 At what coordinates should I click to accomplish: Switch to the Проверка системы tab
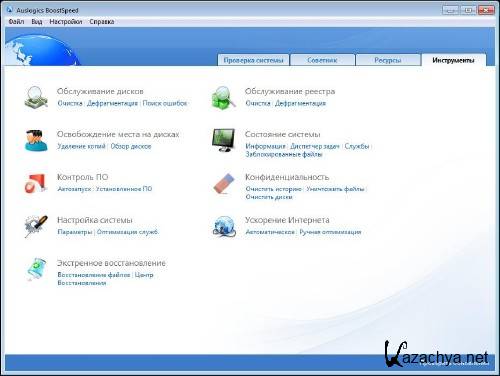(x=253, y=60)
